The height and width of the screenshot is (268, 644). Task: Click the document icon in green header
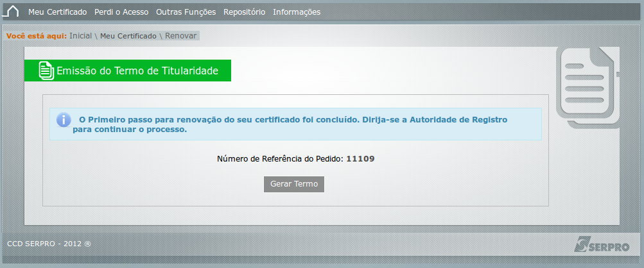[x=46, y=71]
